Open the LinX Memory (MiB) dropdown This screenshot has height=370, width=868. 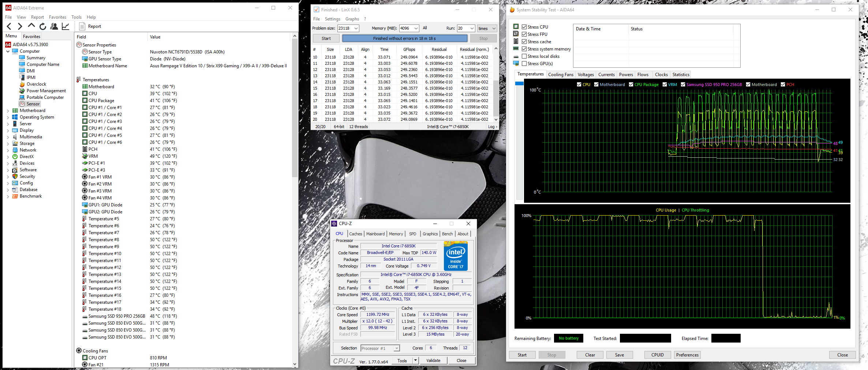tap(416, 28)
